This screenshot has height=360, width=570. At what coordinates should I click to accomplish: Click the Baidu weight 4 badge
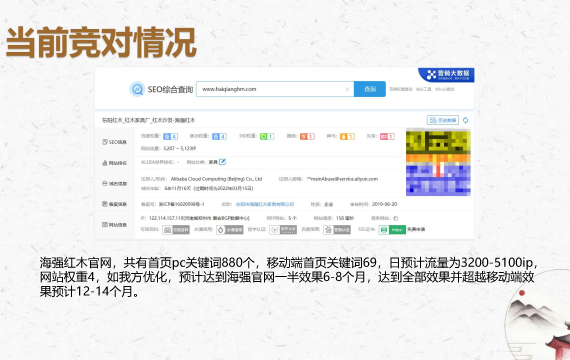170,136
